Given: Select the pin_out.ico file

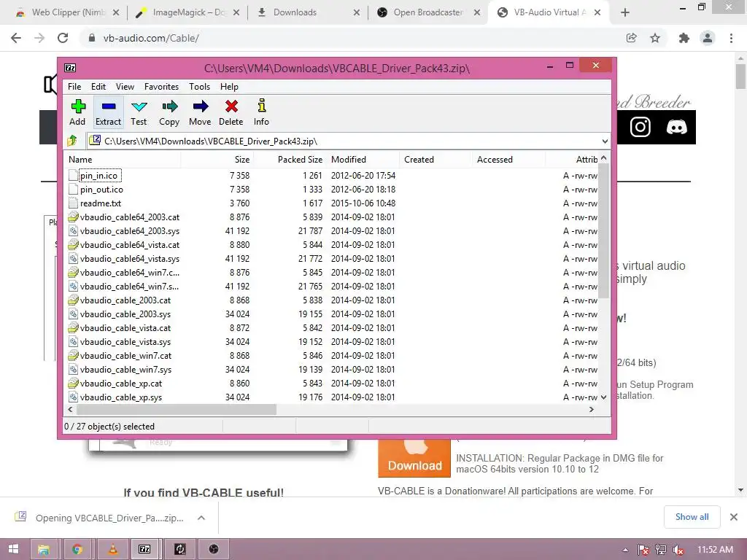Looking at the screenshot, I should (101, 190).
